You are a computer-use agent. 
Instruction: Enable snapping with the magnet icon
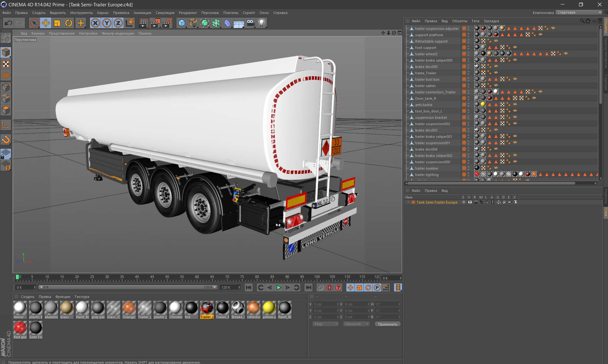point(6,140)
